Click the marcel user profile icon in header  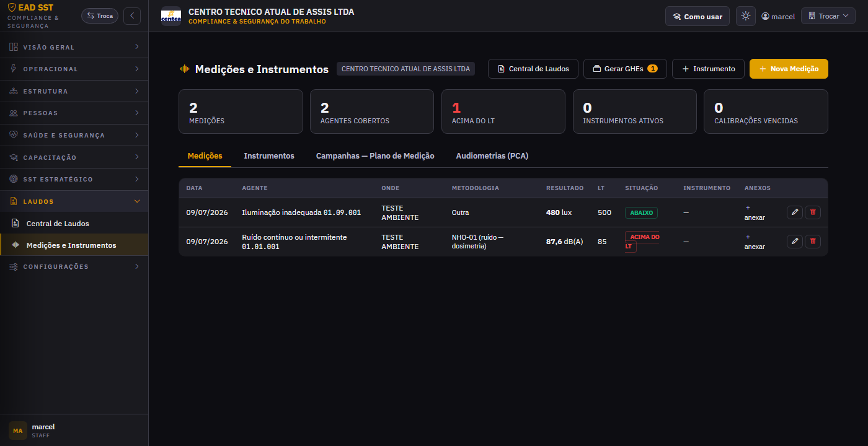765,17
